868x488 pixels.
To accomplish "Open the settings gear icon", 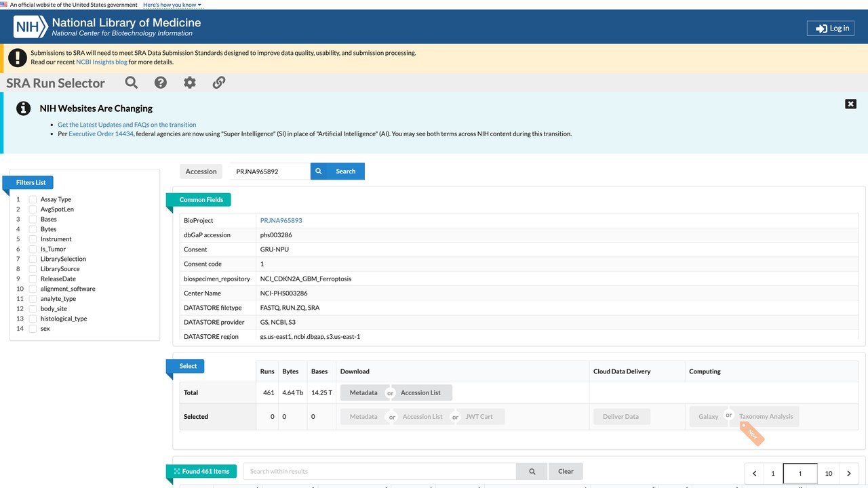I will [190, 83].
